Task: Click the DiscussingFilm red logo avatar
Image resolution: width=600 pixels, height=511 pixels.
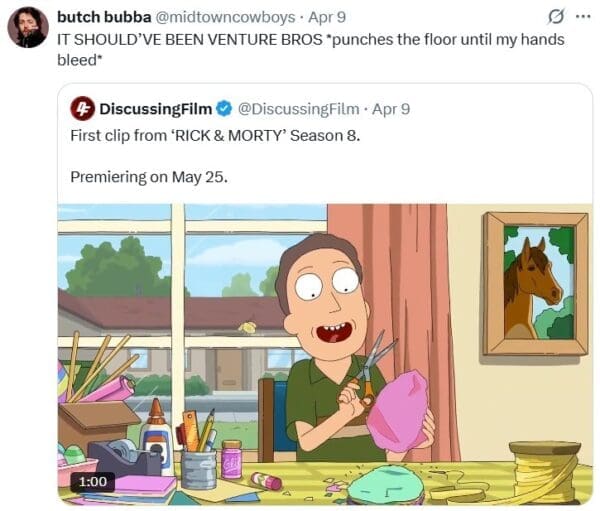Action: pyautogui.click(x=83, y=108)
